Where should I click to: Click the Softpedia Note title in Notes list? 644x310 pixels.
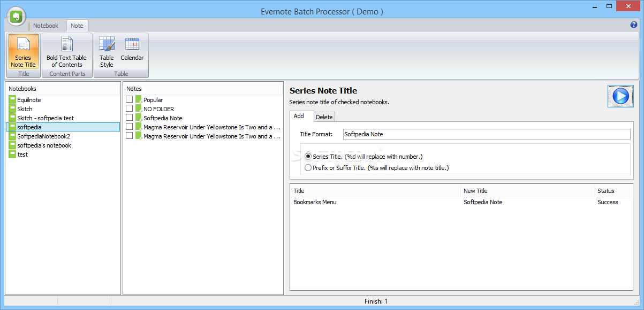click(163, 118)
